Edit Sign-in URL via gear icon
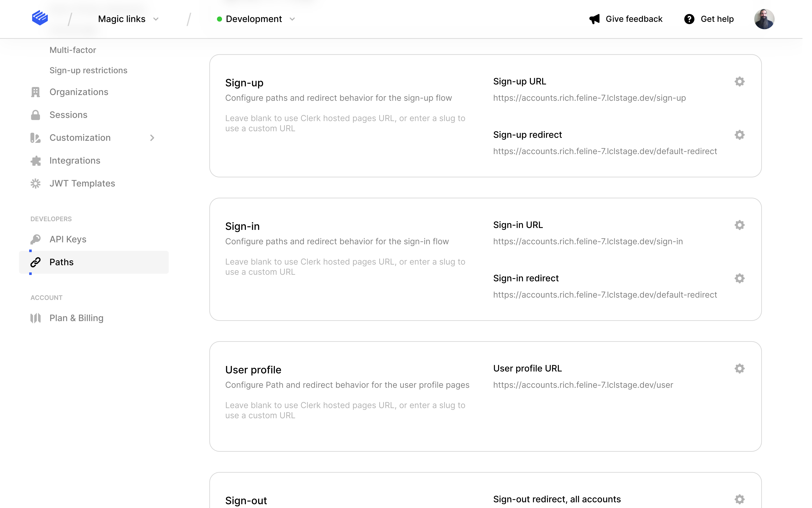Screen dimensions: 812x508 pyautogui.click(x=739, y=225)
